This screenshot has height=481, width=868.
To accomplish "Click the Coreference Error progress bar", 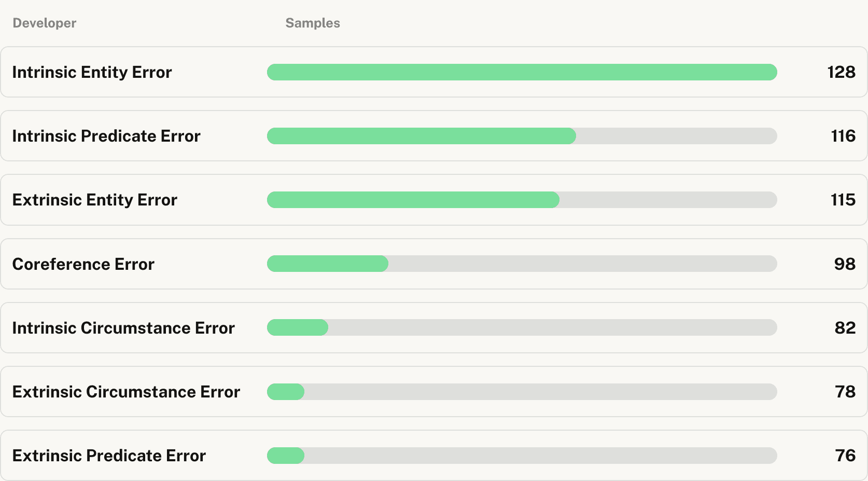I will point(522,264).
